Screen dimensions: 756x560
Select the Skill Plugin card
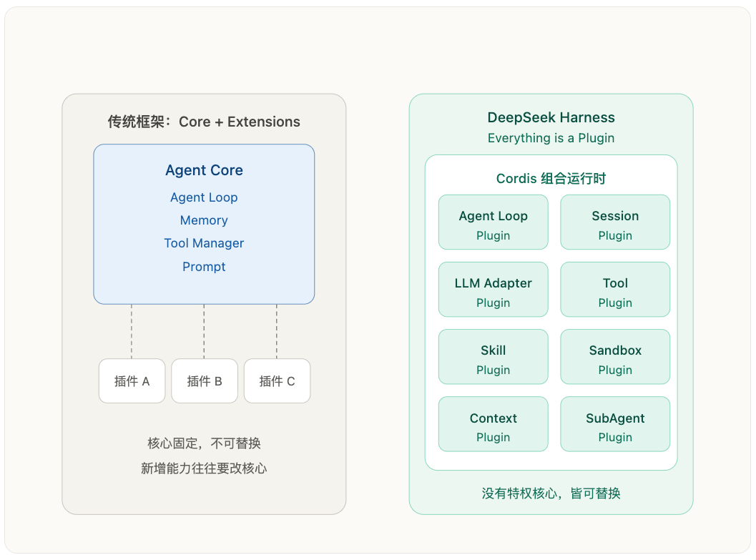[x=494, y=357]
